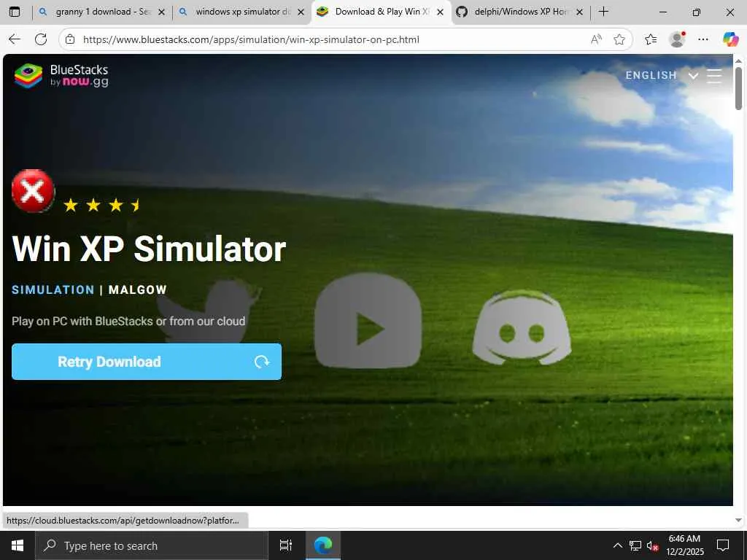
Task: Click the Type here to search box
Action: click(152, 545)
